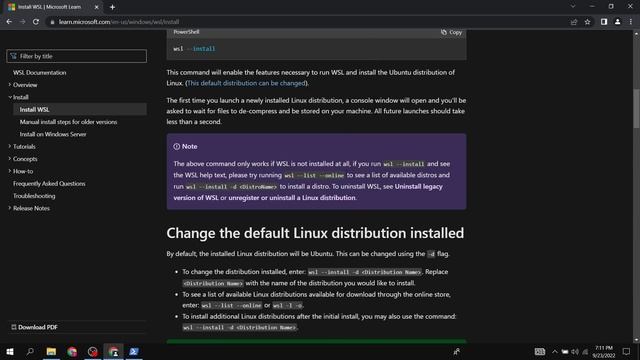Expand the Tutorials section
The image size is (640, 360).
pyautogui.click(x=24, y=147)
